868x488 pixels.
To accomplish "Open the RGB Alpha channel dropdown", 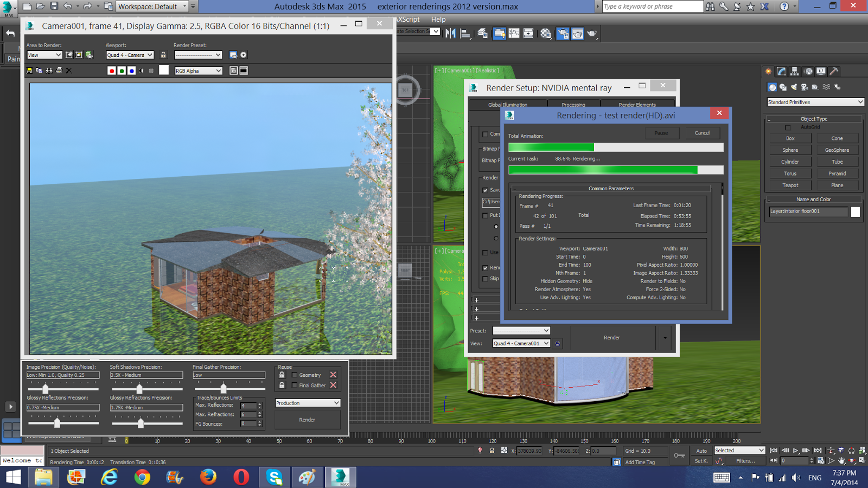I will coord(199,70).
